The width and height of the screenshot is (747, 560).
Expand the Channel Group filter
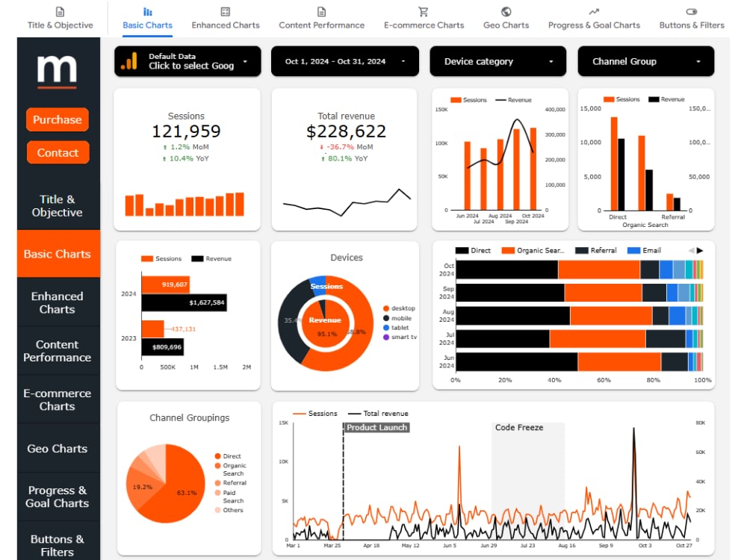[646, 61]
